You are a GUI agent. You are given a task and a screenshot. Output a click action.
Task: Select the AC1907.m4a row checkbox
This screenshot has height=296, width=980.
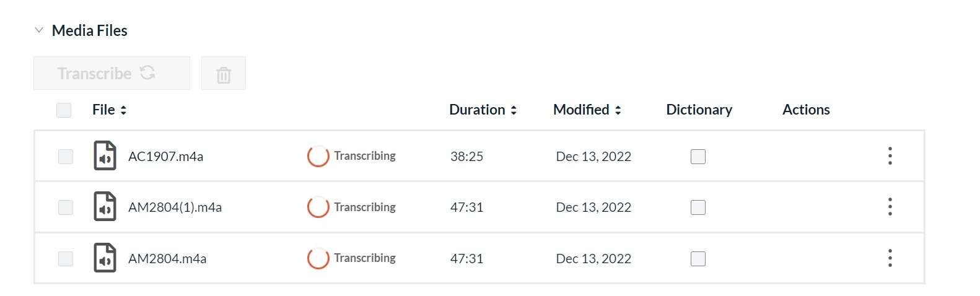click(66, 157)
